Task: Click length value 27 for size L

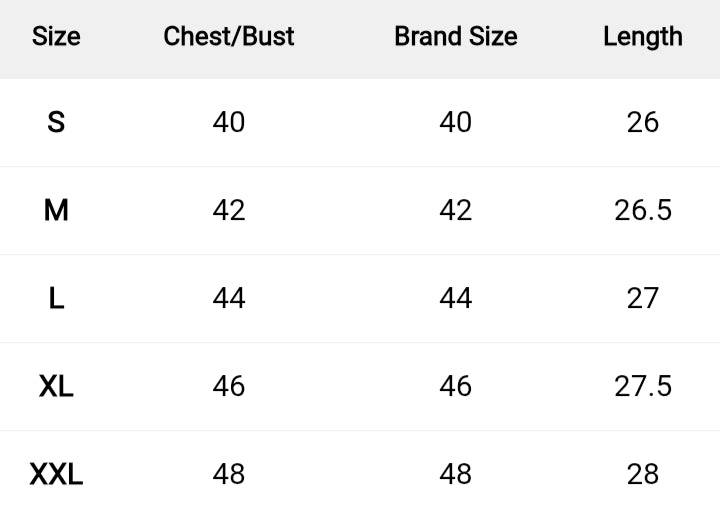Action: point(643,298)
